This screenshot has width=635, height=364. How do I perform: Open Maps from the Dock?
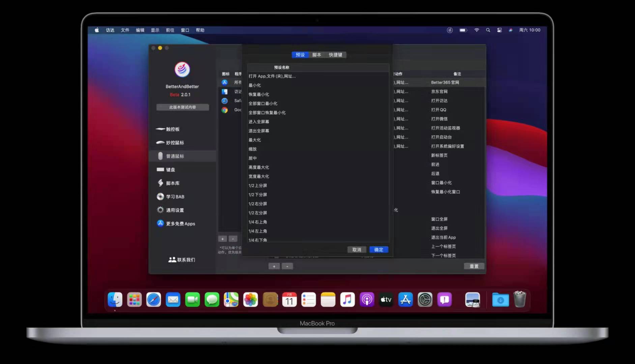pyautogui.click(x=231, y=299)
